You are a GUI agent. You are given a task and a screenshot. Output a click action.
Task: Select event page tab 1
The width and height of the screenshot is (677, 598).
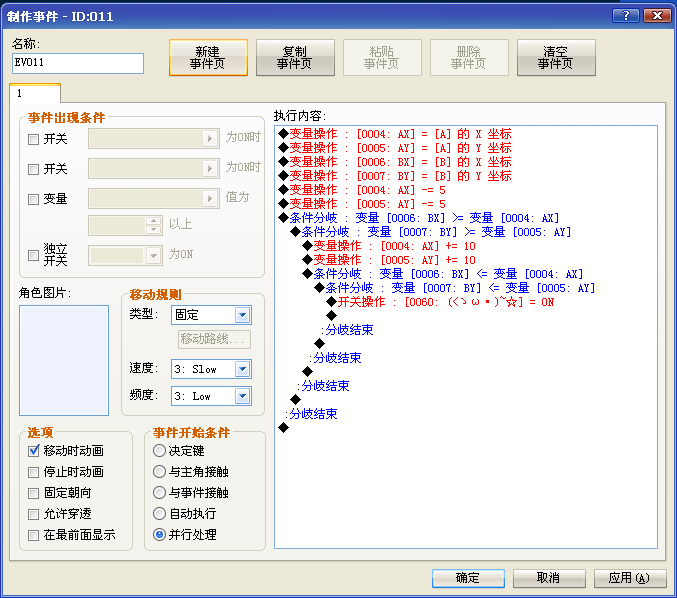tap(35, 93)
